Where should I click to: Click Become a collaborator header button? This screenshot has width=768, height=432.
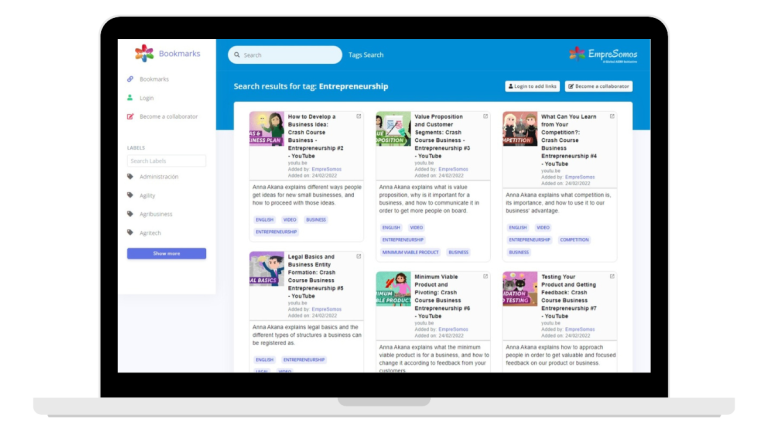(599, 86)
